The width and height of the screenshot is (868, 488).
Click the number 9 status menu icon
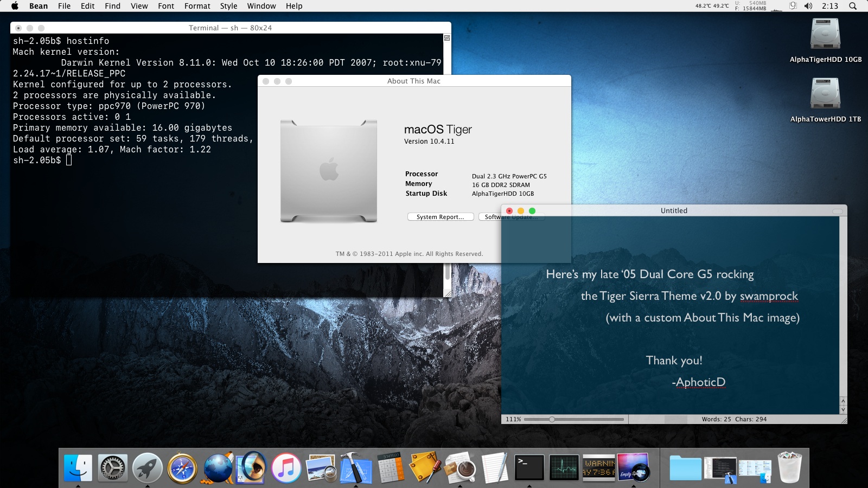[x=793, y=6]
